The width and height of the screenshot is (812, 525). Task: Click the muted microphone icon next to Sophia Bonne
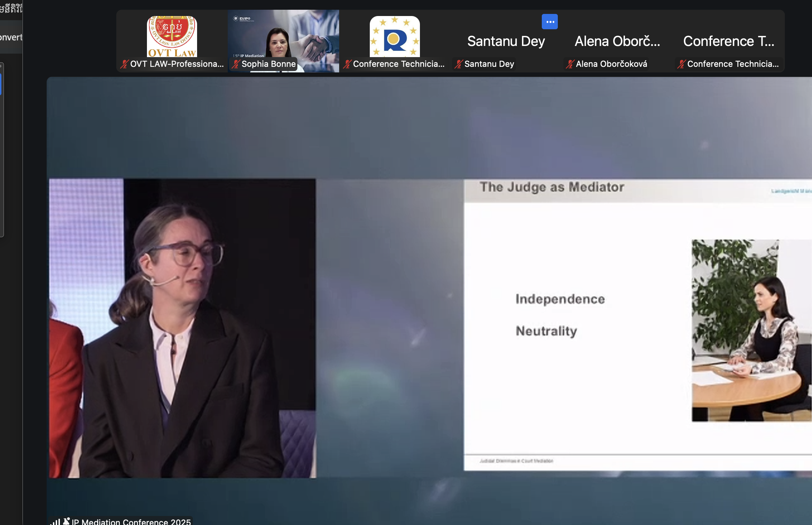tap(236, 64)
